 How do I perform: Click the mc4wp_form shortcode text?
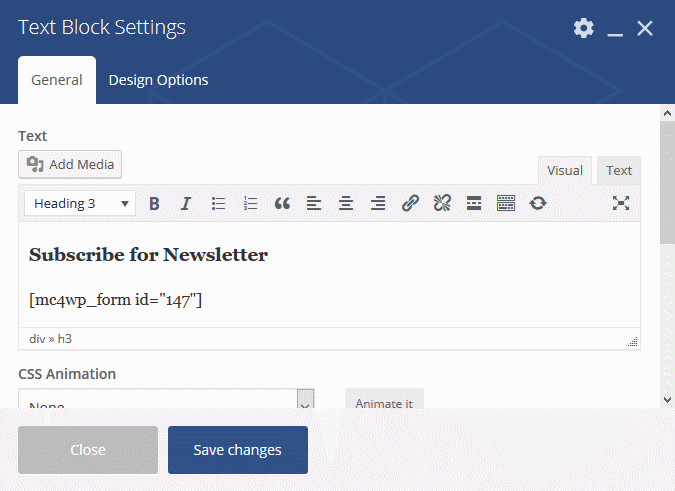pyautogui.click(x=115, y=300)
